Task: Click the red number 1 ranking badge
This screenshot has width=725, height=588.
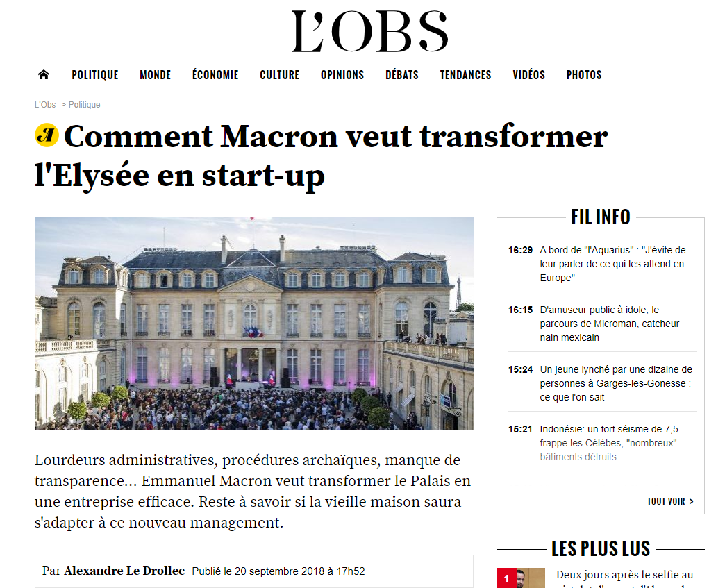Action: tap(506, 578)
